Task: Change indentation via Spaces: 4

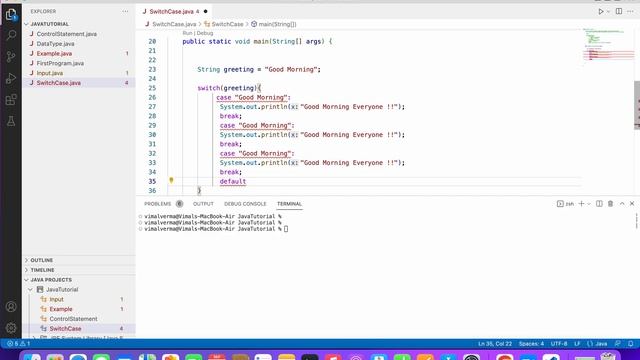Action: (531, 344)
